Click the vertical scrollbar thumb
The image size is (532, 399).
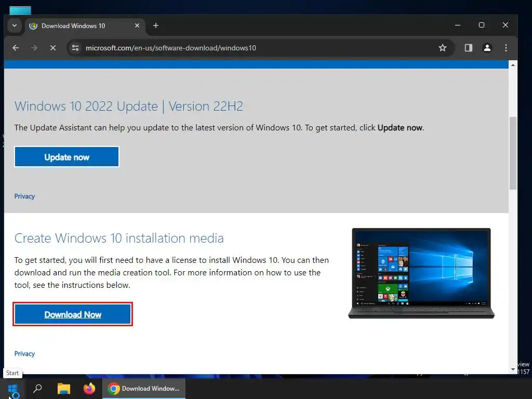pos(513,153)
